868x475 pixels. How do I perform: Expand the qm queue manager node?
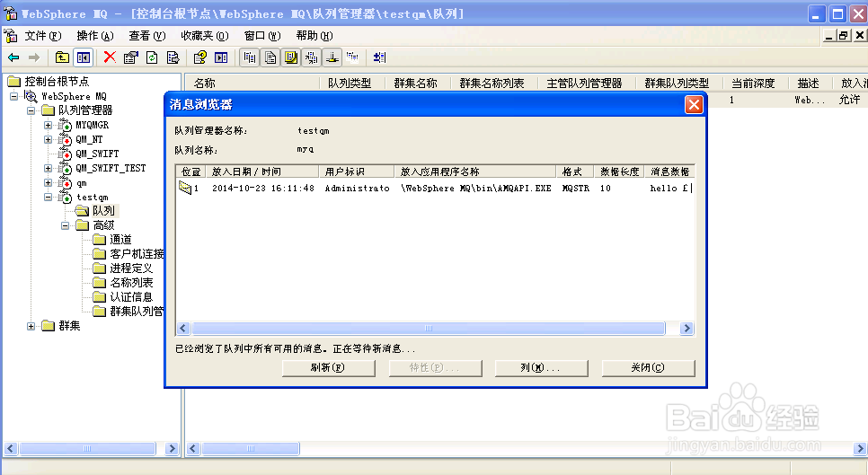[x=49, y=182]
